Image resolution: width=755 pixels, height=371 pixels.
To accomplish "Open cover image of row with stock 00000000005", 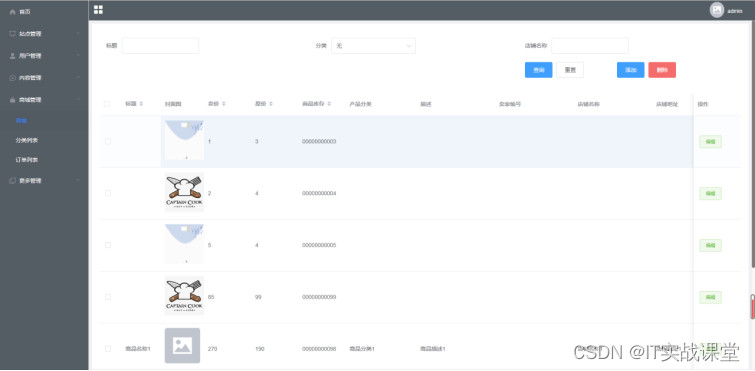I will tap(184, 244).
